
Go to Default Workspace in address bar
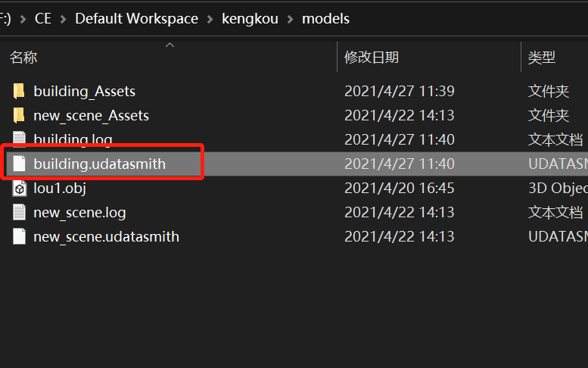coord(136,19)
